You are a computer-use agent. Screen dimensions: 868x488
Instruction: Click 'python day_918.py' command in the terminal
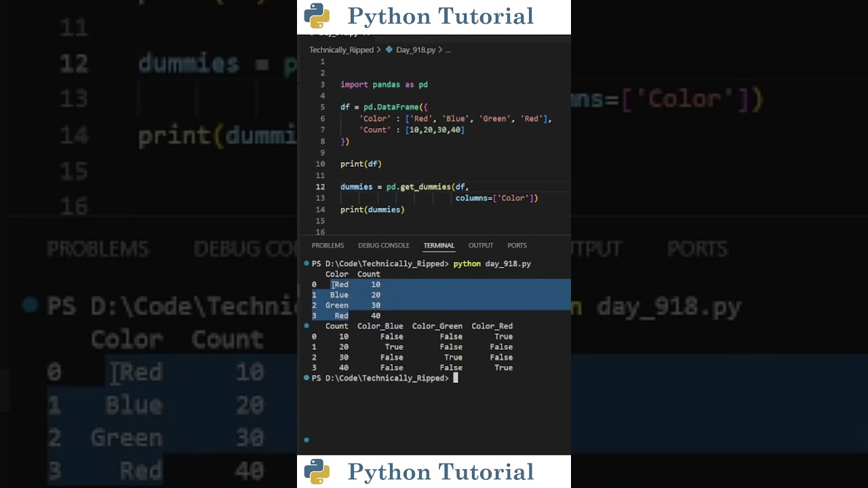492,264
